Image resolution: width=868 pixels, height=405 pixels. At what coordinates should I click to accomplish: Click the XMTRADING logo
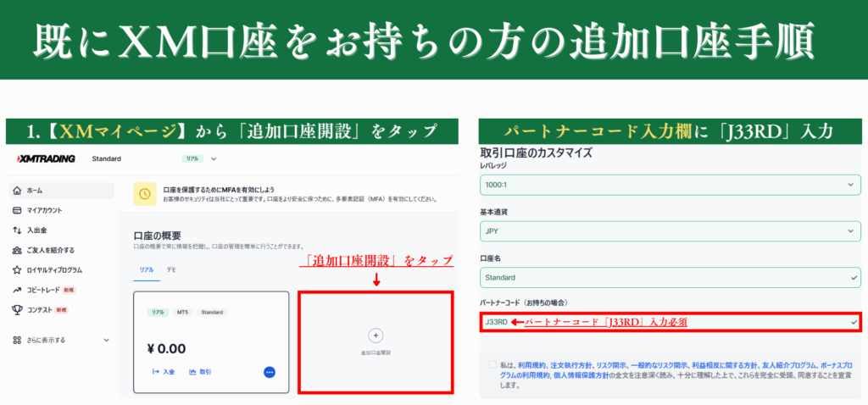click(x=47, y=158)
